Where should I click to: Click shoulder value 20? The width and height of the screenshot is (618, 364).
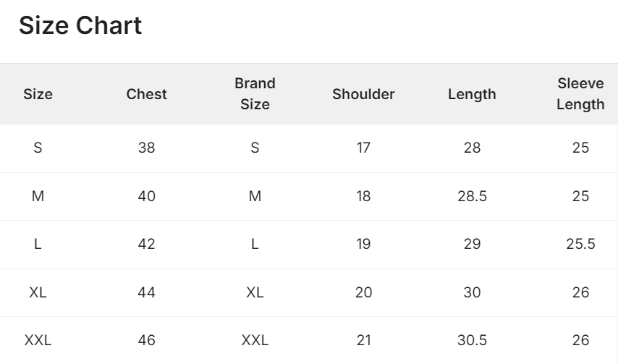pyautogui.click(x=363, y=292)
